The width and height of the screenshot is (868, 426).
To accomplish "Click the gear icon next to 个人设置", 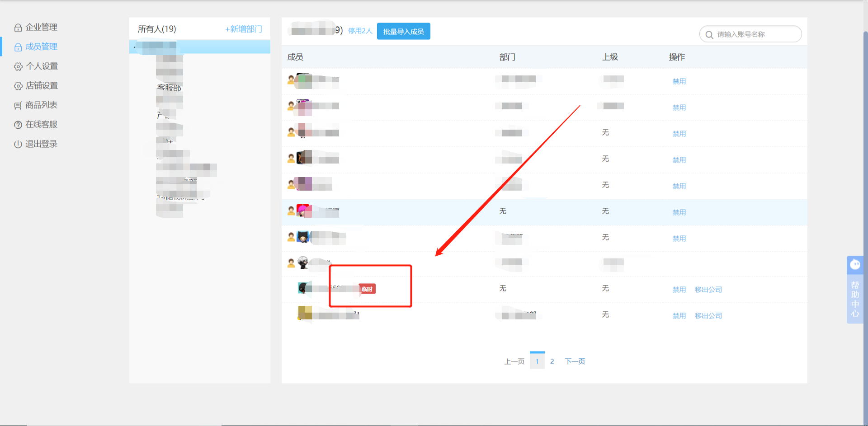I will [18, 67].
